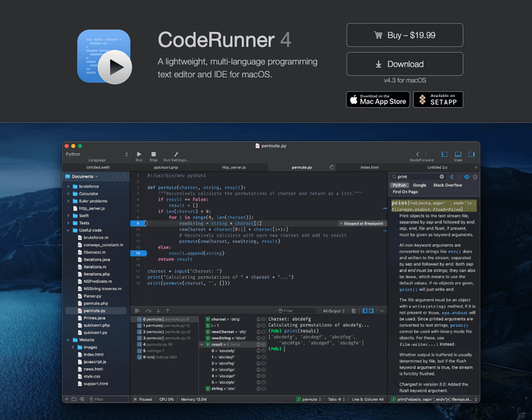Select the split editor View icon
Image resolution: width=532 pixels, height=420 pixels.
(x=458, y=156)
